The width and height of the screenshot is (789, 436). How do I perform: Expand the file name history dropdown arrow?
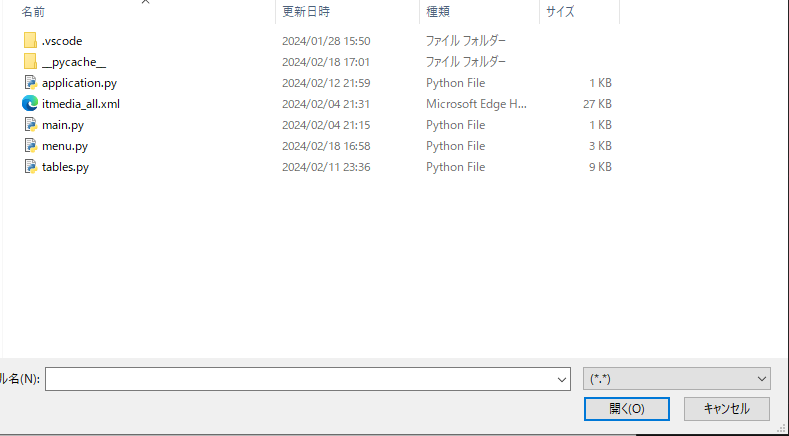561,379
